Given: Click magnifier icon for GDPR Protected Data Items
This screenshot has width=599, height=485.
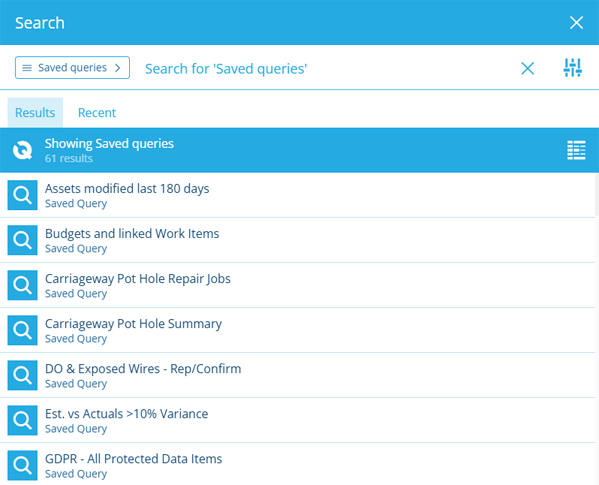Looking at the screenshot, I should 23,466.
